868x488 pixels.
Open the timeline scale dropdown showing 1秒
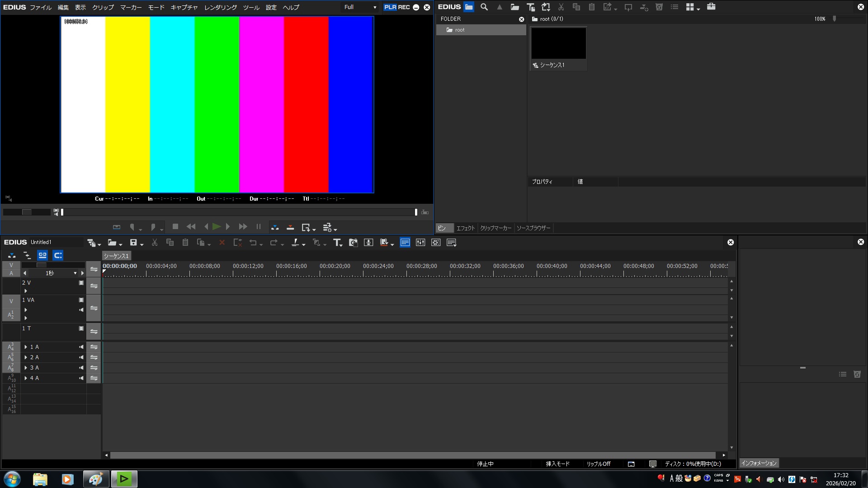coord(75,273)
